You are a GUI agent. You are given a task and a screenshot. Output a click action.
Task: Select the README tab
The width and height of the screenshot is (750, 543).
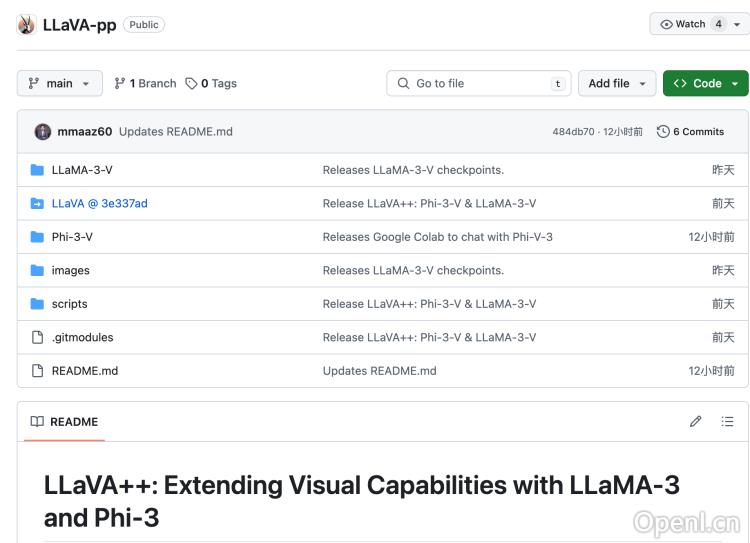click(65, 422)
